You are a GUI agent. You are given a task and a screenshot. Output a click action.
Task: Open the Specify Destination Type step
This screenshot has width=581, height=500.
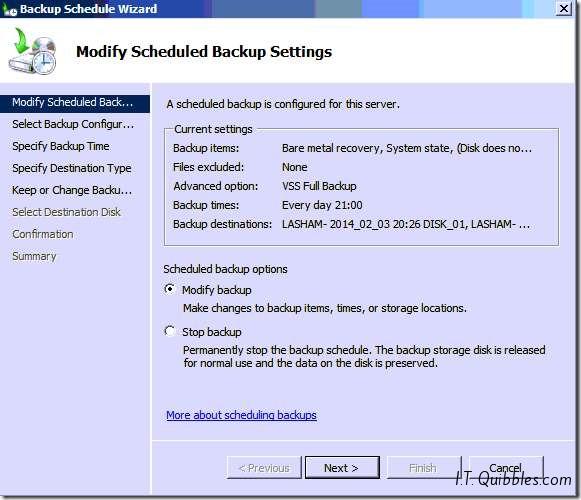coord(72,168)
